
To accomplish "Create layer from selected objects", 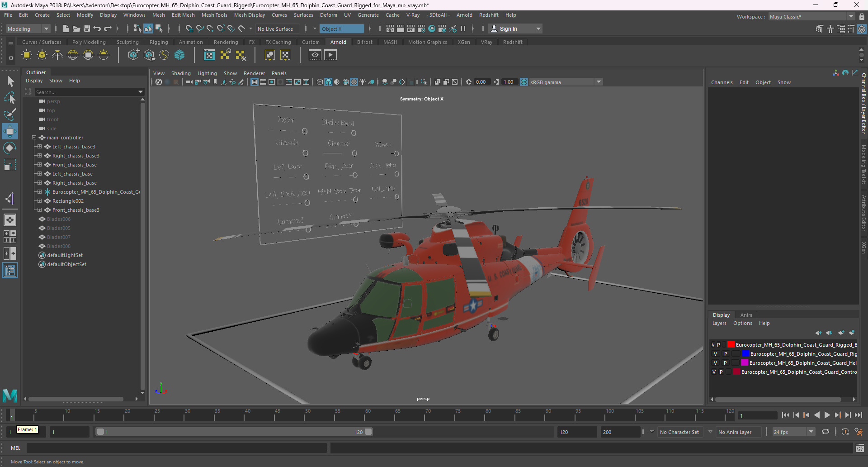I will [852, 333].
